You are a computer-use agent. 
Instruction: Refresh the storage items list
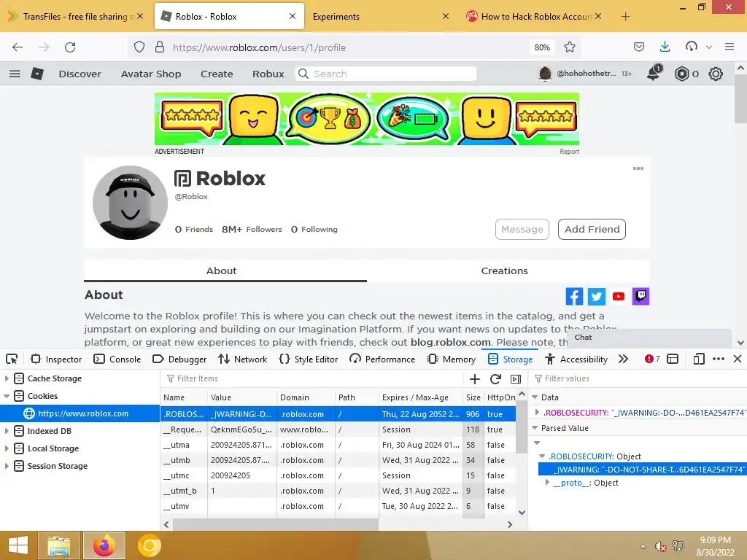point(495,379)
